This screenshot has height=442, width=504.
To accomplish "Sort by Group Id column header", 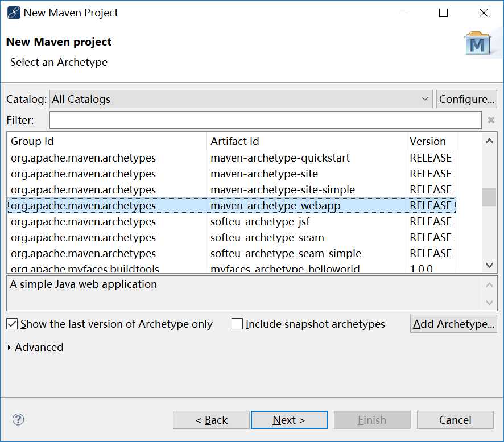I will tap(107, 141).
